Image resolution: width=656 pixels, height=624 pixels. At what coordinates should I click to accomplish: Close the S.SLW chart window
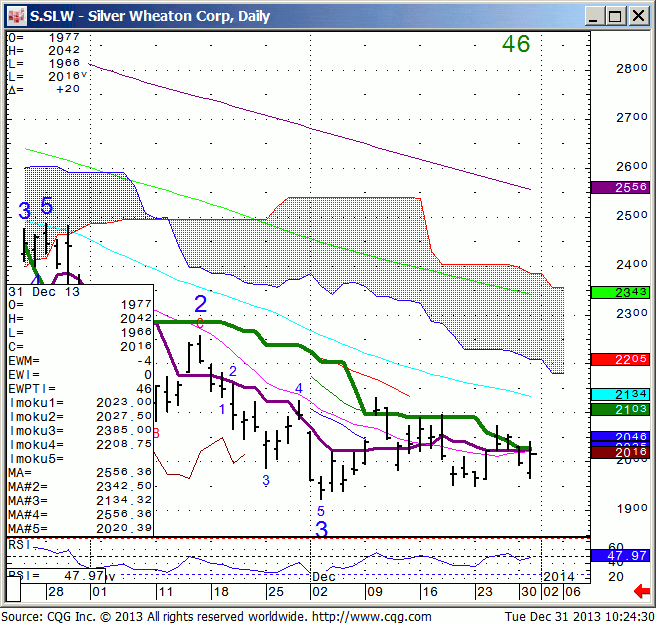click(639, 15)
